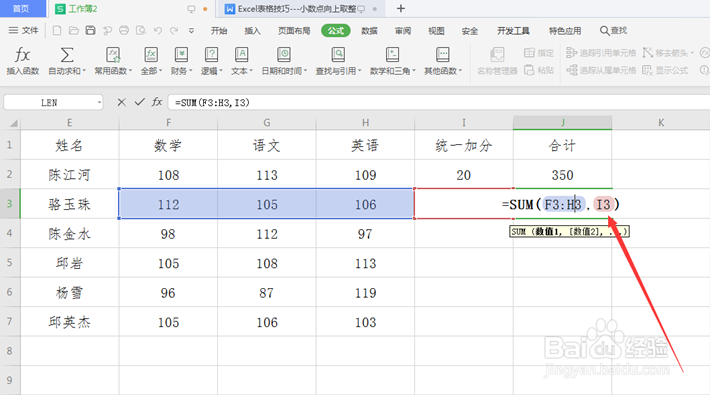Confirm formula with checkmark button

[x=139, y=102]
